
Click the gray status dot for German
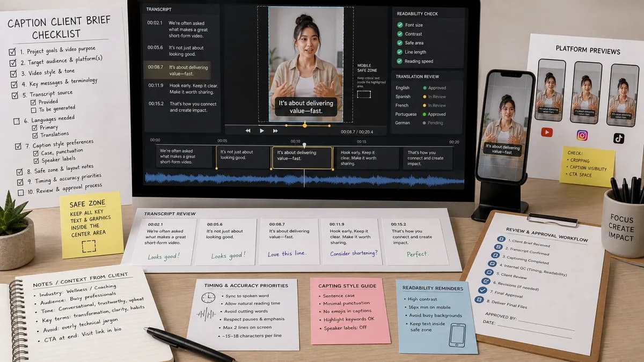[x=425, y=123]
